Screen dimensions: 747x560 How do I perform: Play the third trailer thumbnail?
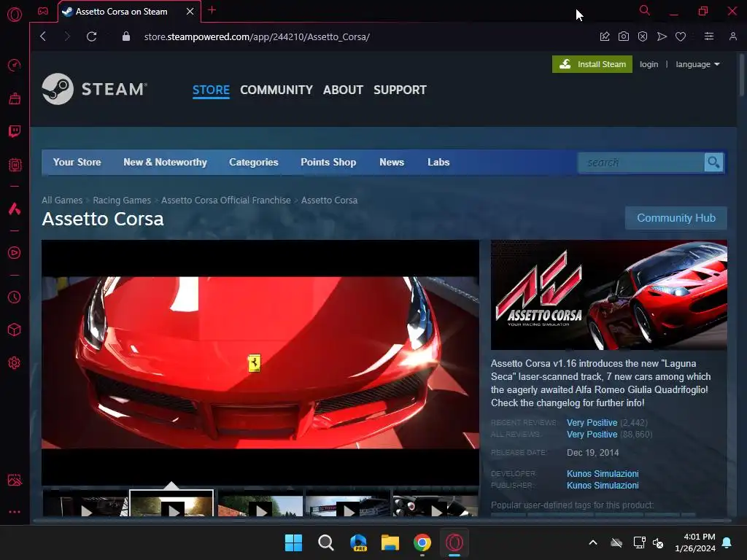[260, 505]
